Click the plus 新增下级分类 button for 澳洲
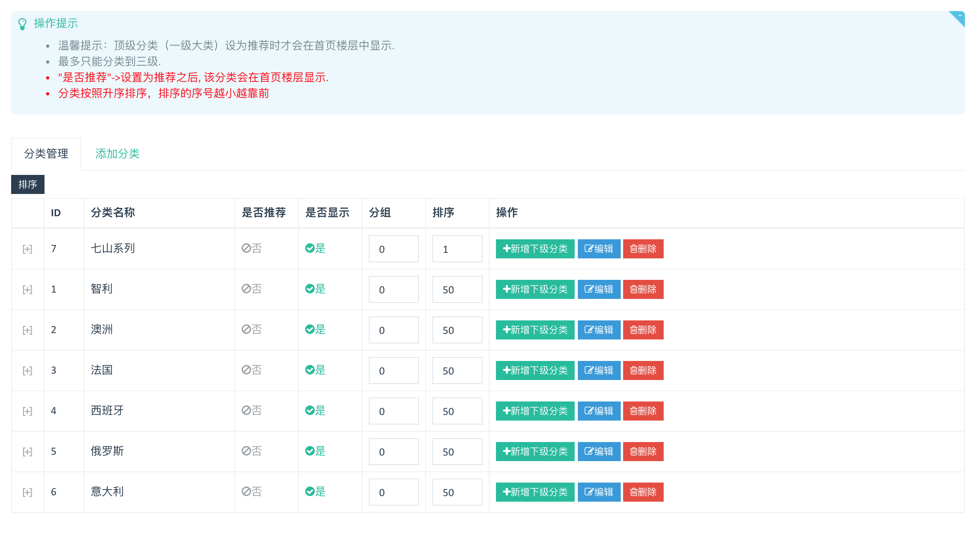The height and width of the screenshot is (543, 980). [x=535, y=330]
